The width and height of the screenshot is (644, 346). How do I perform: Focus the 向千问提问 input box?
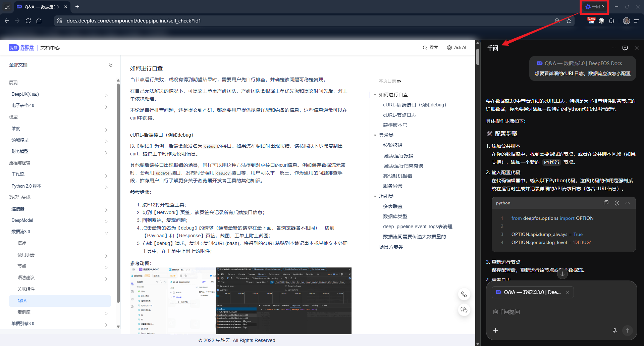click(x=561, y=312)
